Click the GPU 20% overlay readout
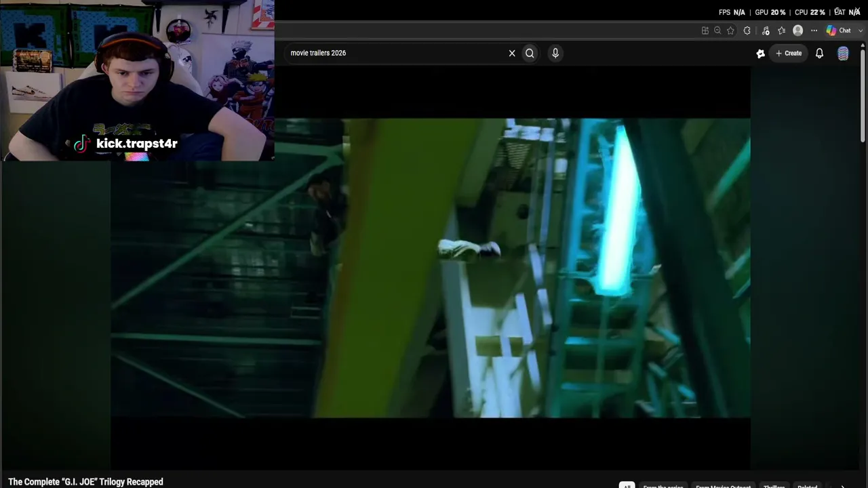 [x=770, y=12]
